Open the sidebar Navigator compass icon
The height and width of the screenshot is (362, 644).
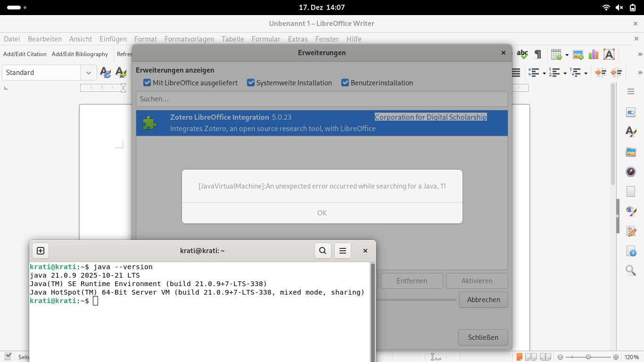[x=631, y=172]
